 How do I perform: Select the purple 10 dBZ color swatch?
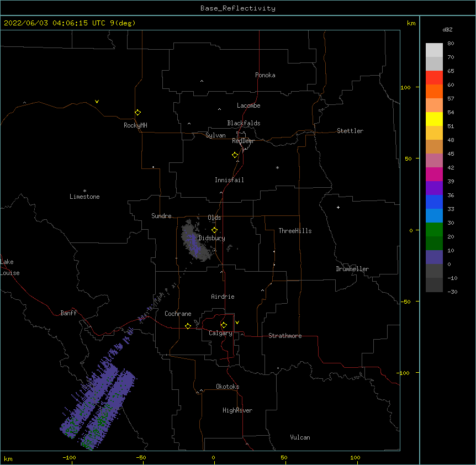[x=434, y=257]
